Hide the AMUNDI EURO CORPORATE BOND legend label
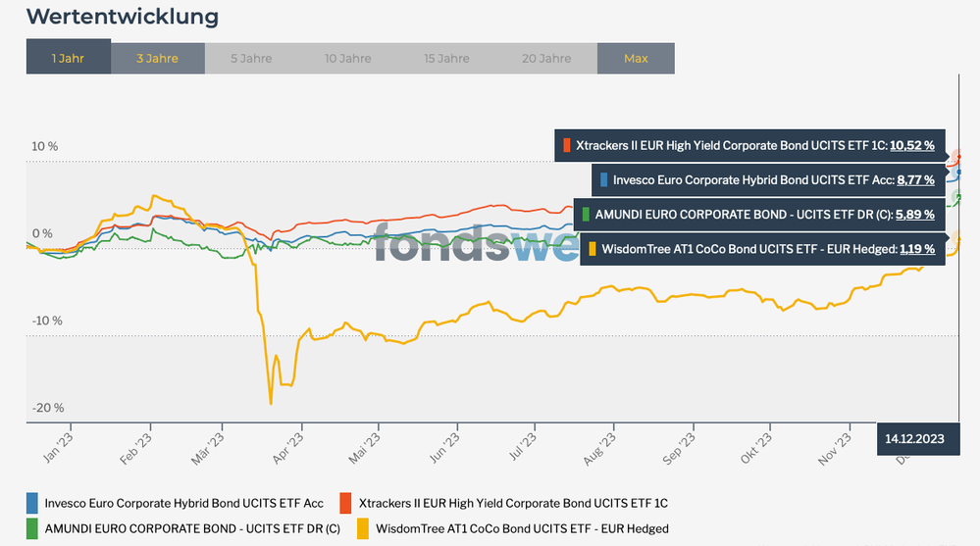Viewport: 980px width, 546px height. (192, 529)
